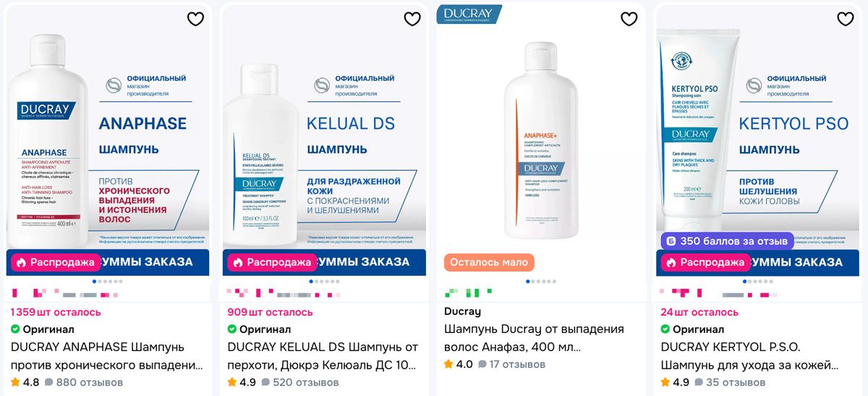Open 520 отзывов for KELUAL DS
868x396 pixels.
(301, 382)
